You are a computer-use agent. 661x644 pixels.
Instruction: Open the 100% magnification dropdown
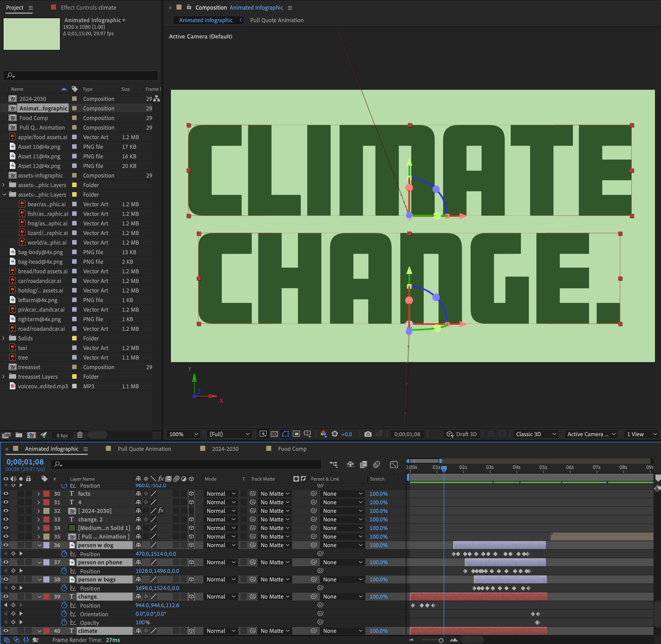184,434
